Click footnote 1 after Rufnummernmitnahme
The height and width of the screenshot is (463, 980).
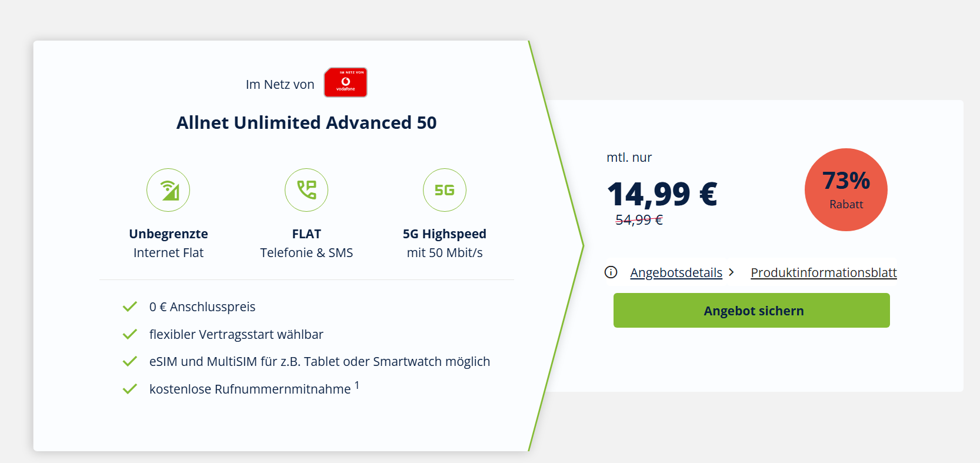357,385
